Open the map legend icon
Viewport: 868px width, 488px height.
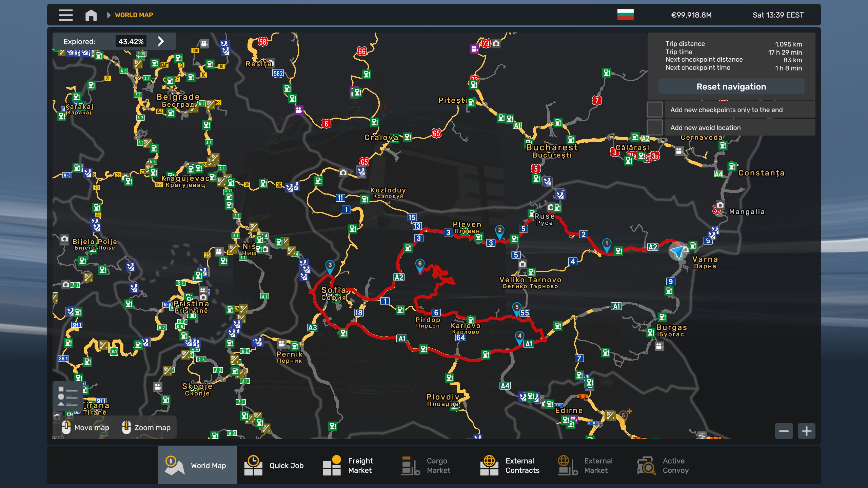pyautogui.click(x=67, y=396)
